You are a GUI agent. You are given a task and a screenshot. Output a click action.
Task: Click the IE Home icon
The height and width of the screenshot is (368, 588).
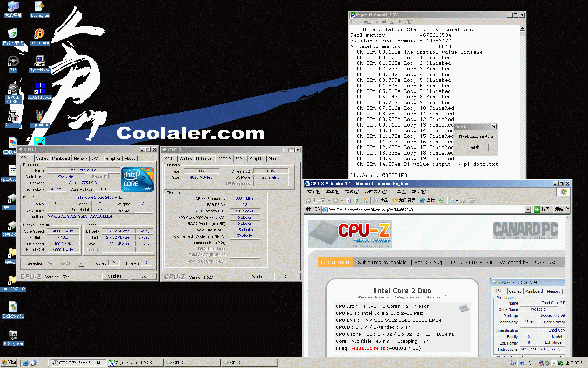point(365,200)
